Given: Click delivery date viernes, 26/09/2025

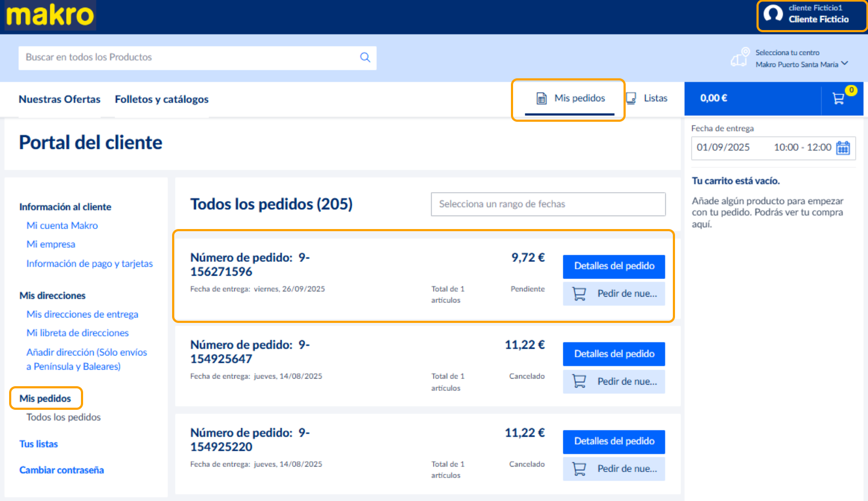Looking at the screenshot, I should click(x=290, y=289).
